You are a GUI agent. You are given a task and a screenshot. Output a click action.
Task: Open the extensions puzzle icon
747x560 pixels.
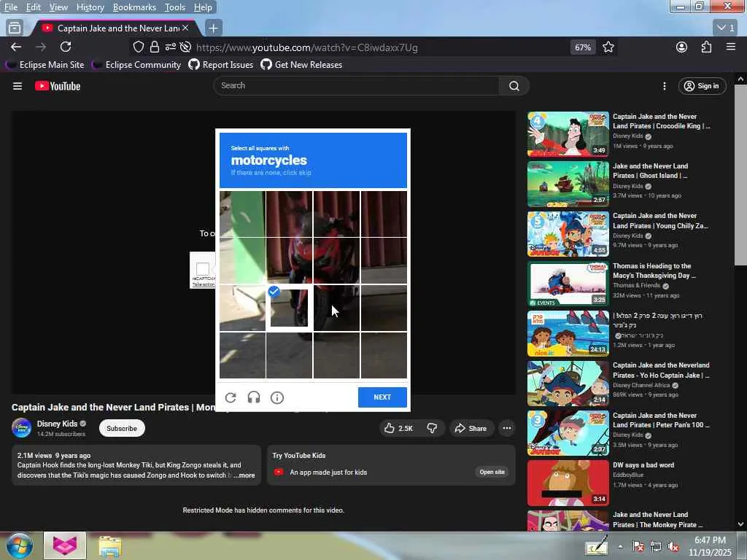tap(706, 47)
